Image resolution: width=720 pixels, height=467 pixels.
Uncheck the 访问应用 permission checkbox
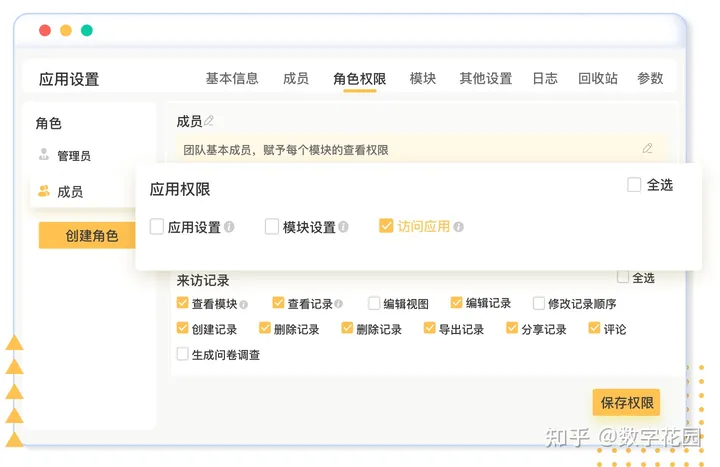click(386, 226)
